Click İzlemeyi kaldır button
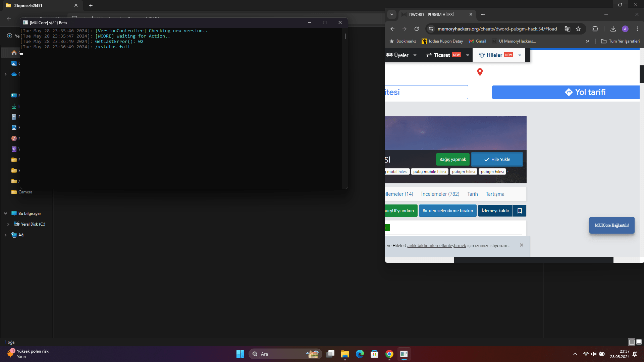 pyautogui.click(x=495, y=211)
